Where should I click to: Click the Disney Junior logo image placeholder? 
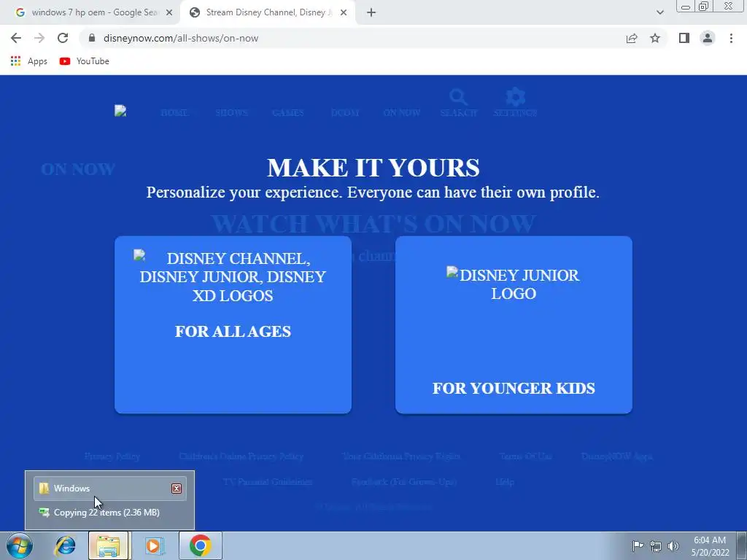514,284
